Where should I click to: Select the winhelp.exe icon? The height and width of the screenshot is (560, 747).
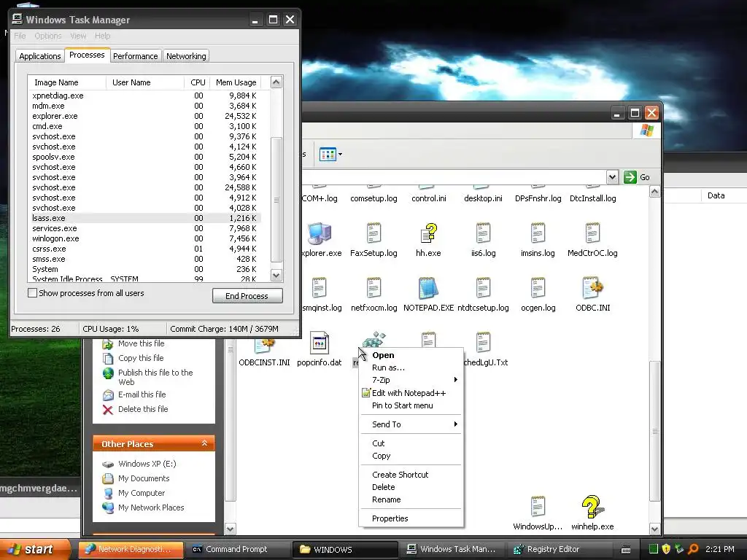(x=592, y=507)
